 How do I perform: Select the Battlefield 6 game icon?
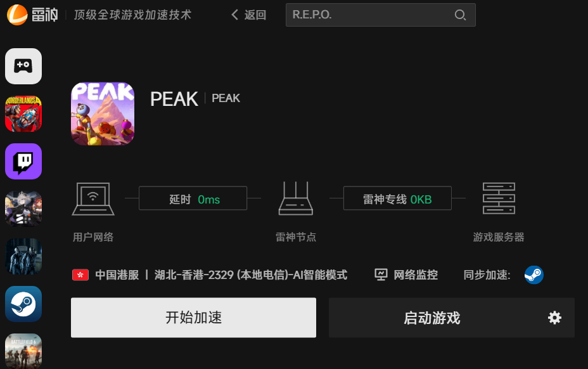pyautogui.click(x=23, y=351)
